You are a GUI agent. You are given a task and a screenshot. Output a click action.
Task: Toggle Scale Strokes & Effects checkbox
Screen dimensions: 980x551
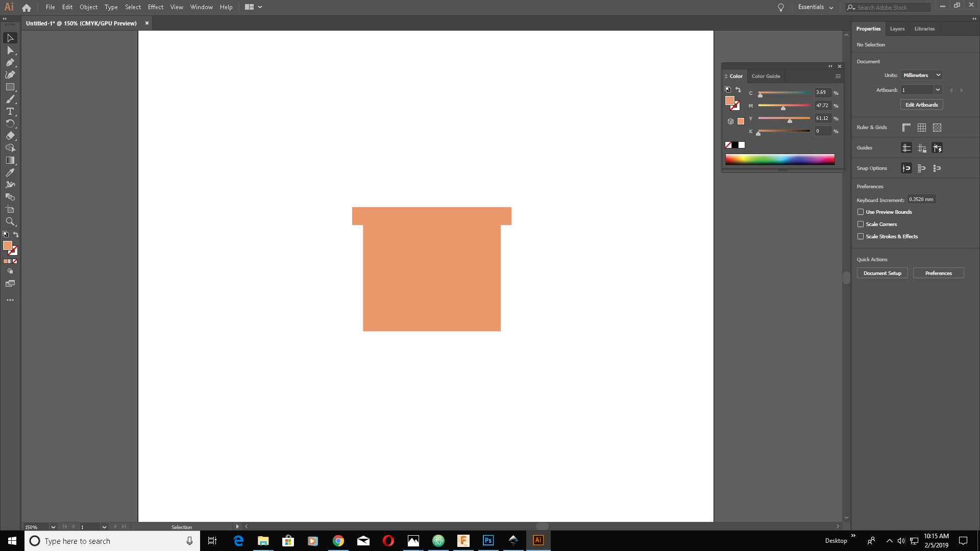(861, 236)
